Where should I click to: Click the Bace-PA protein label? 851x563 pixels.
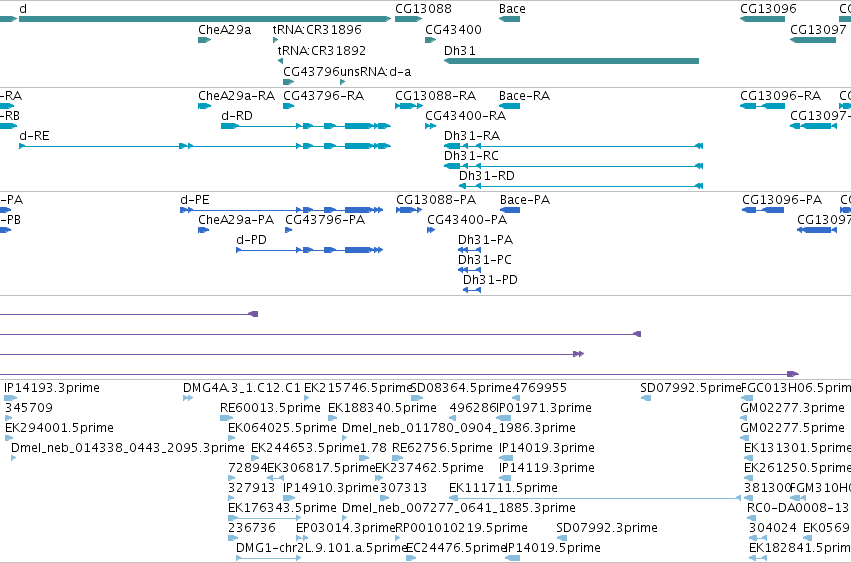tap(525, 200)
